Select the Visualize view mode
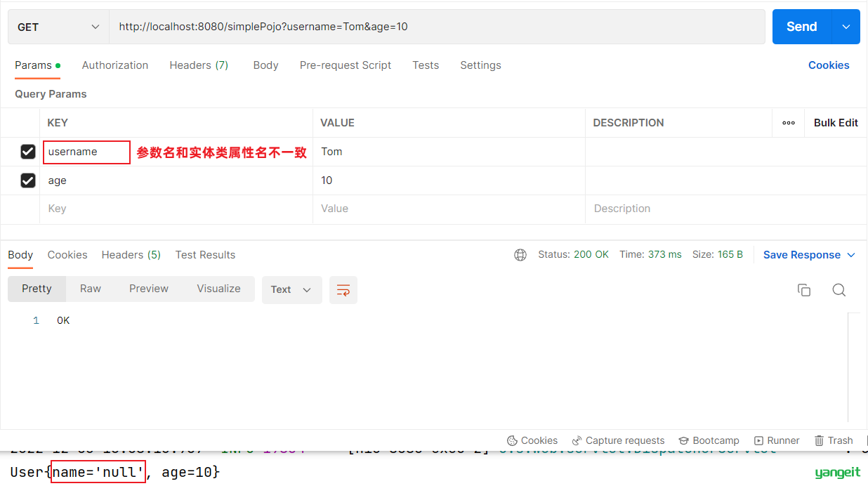Image resolution: width=868 pixels, height=486 pixels. (218, 289)
